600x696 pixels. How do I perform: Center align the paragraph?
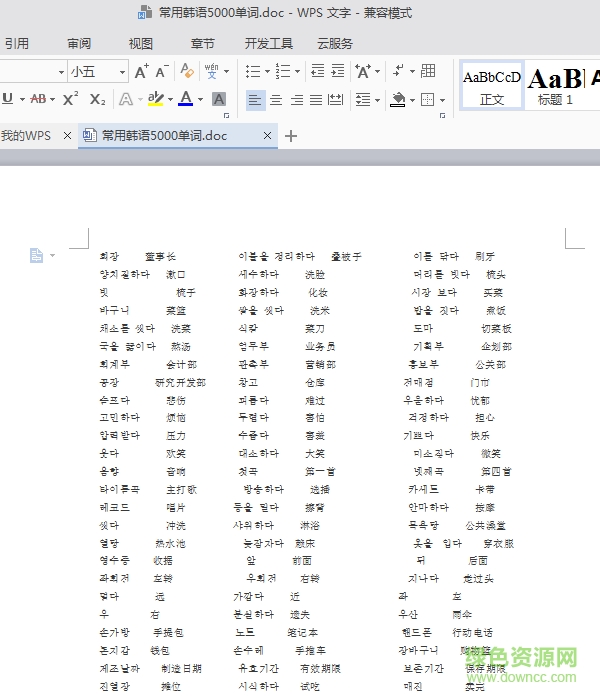point(276,99)
